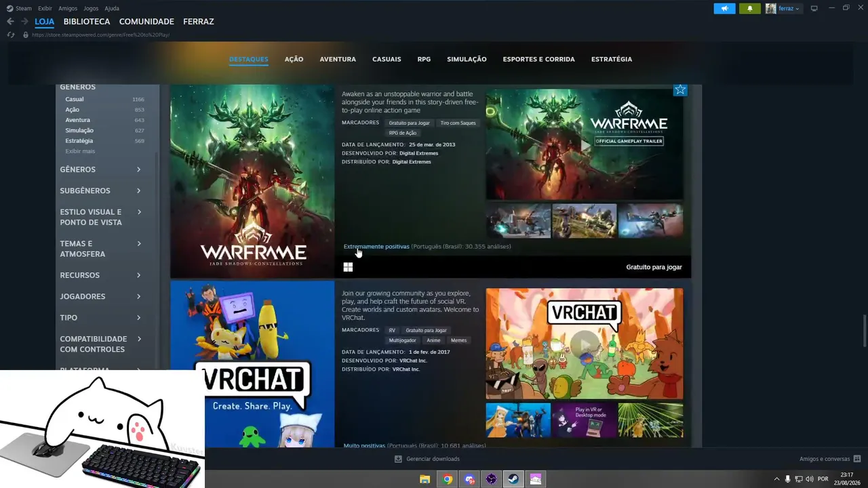Go forward with the right arrow
This screenshot has height=488, width=868.
tap(24, 22)
